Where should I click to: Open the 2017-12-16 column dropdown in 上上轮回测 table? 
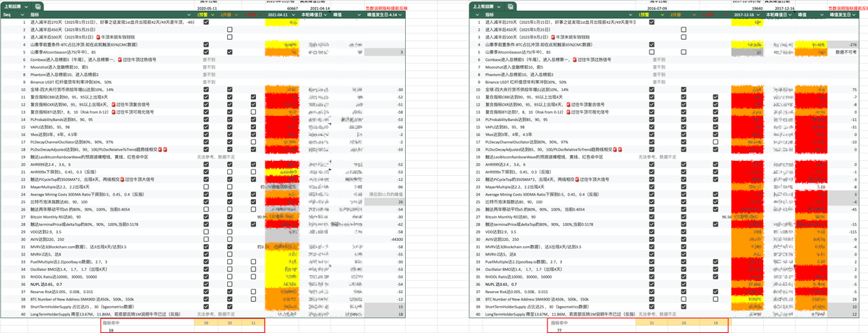759,14
